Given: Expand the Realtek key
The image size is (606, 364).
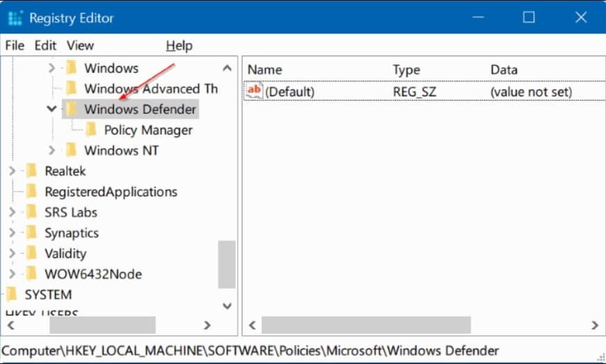Looking at the screenshot, I should pyautogui.click(x=12, y=170).
